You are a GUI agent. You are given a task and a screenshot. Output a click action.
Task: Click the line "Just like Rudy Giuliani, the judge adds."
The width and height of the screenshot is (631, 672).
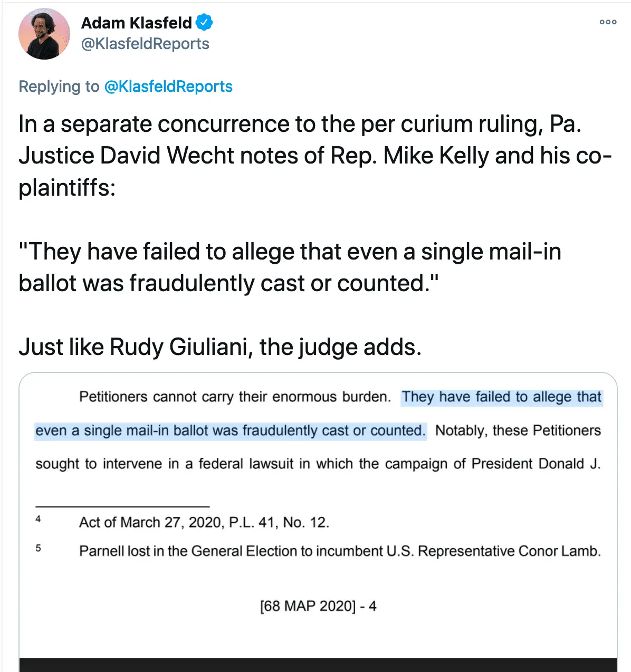[x=220, y=347]
